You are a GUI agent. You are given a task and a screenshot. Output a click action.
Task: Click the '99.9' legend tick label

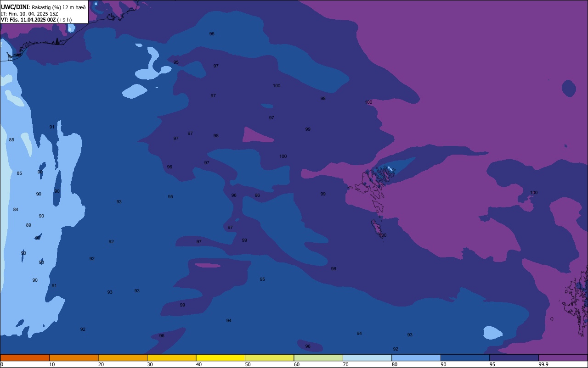(x=543, y=364)
